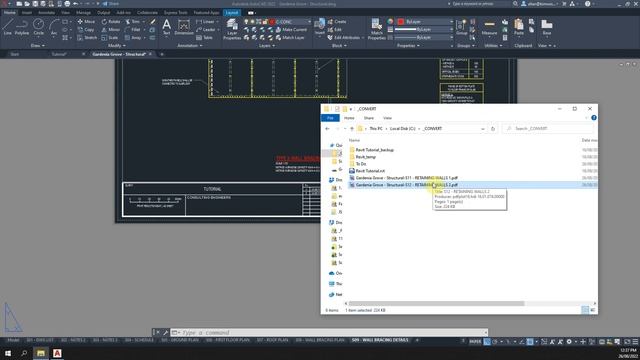The width and height of the screenshot is (640, 360).
Task: Activate the Rotate tool
Action: click(x=111, y=22)
